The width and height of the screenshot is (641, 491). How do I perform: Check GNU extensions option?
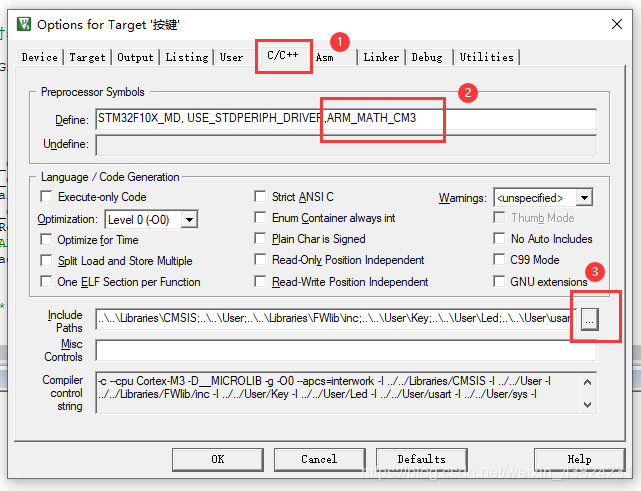point(499,281)
